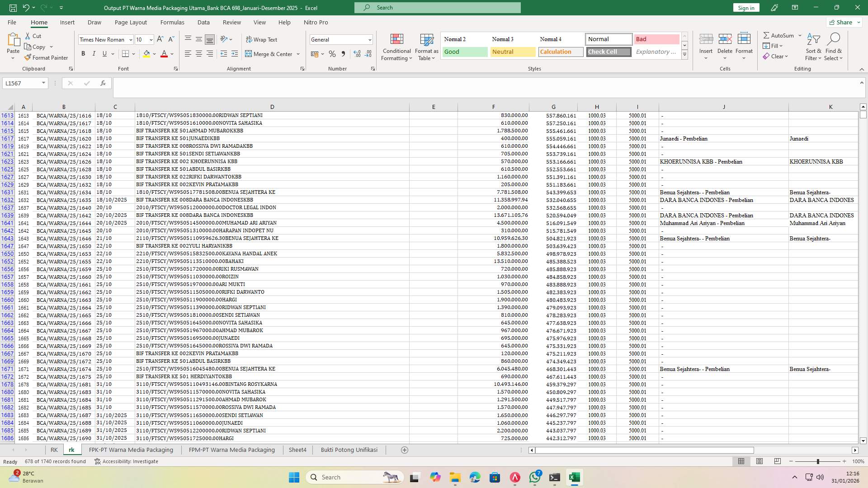
Task: Open the Bukti Potong Unifikasi sheet
Action: point(349,450)
